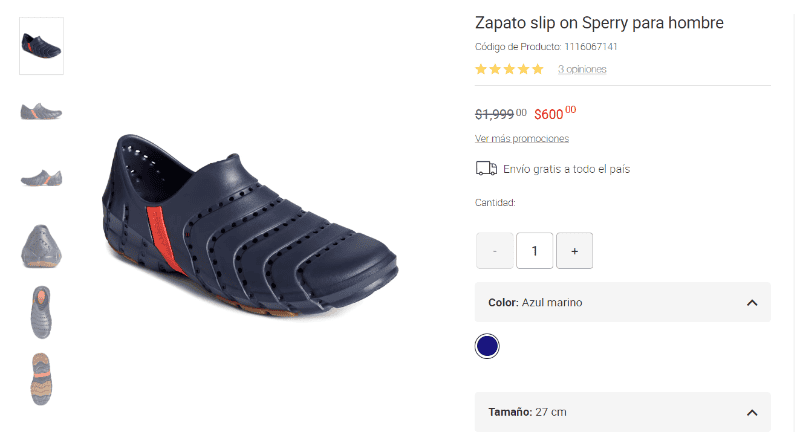The image size is (800, 432).
Task: Click the free shipping truck icon
Action: [x=485, y=169]
